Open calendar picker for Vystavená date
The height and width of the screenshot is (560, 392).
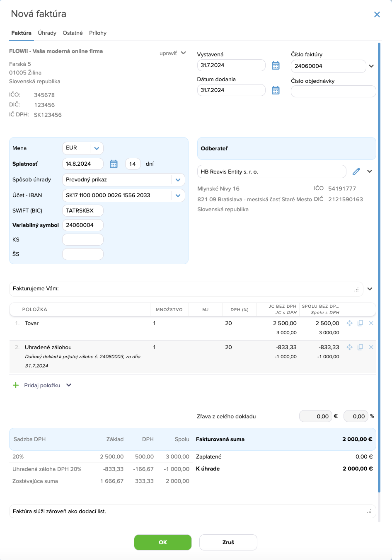[276, 65]
